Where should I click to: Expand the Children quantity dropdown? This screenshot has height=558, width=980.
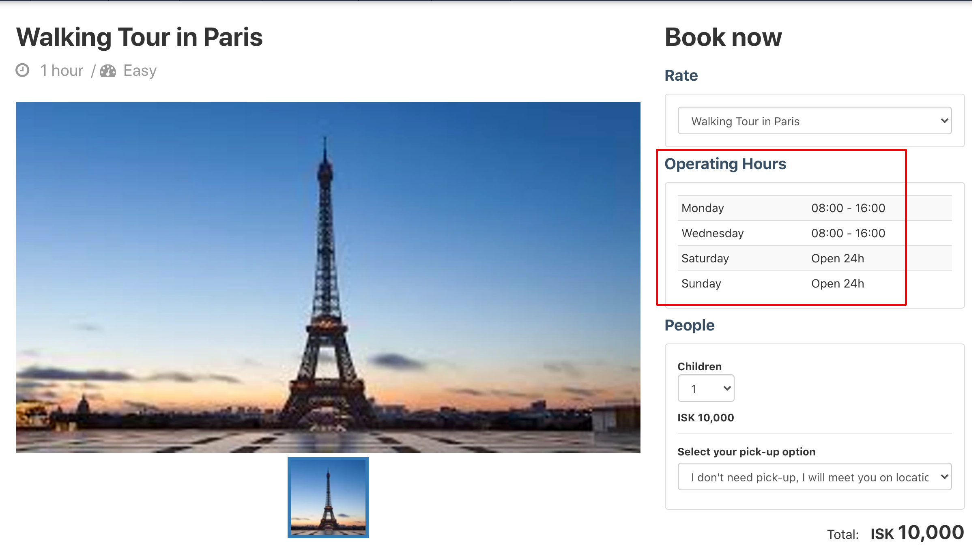coord(706,388)
